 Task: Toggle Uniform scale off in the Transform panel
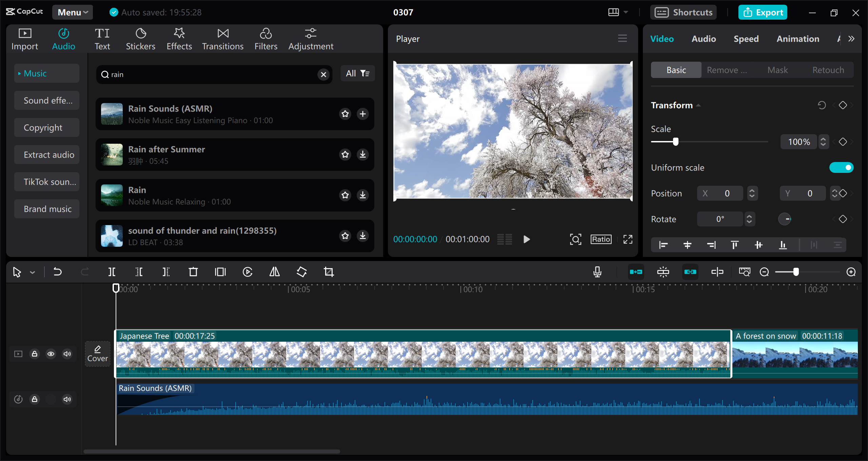tap(842, 167)
